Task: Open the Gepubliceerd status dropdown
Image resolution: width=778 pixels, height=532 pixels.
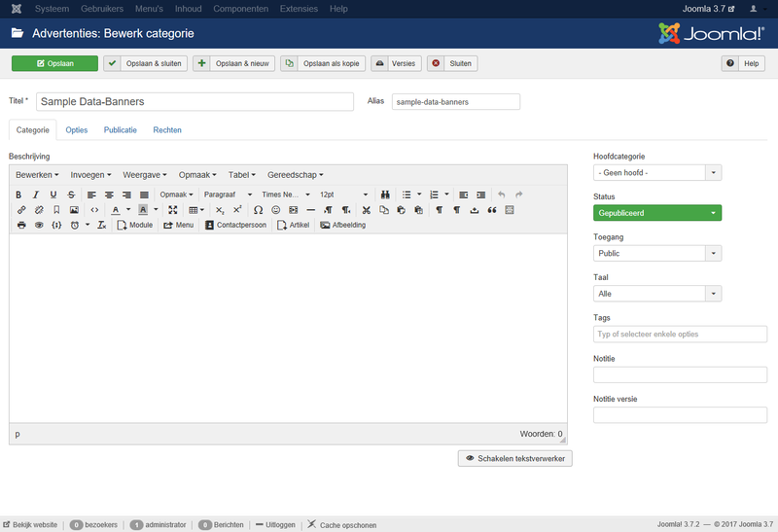Action: (657, 213)
